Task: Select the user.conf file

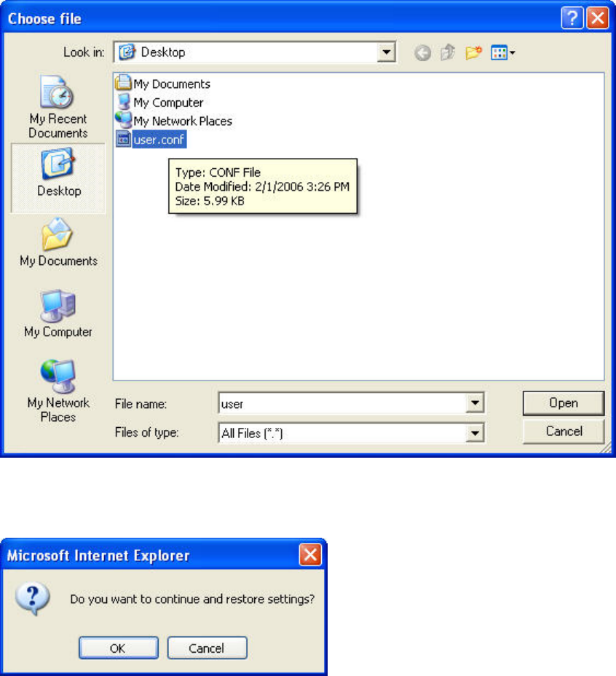Action: point(151,139)
